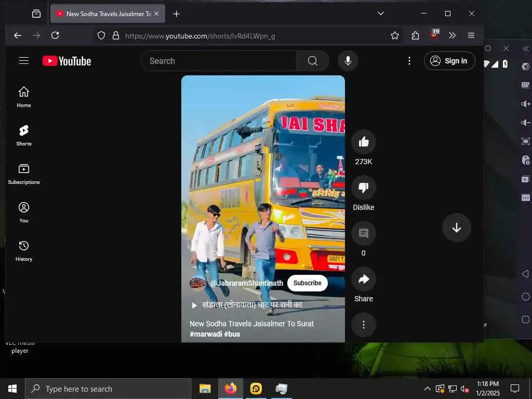Open History in the sidebar
532x399 pixels.
[24, 251]
